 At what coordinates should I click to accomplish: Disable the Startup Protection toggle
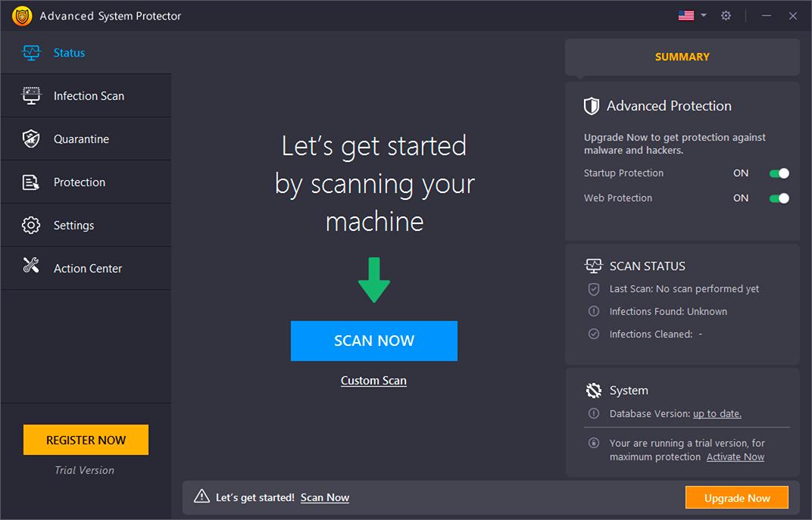coord(779,173)
